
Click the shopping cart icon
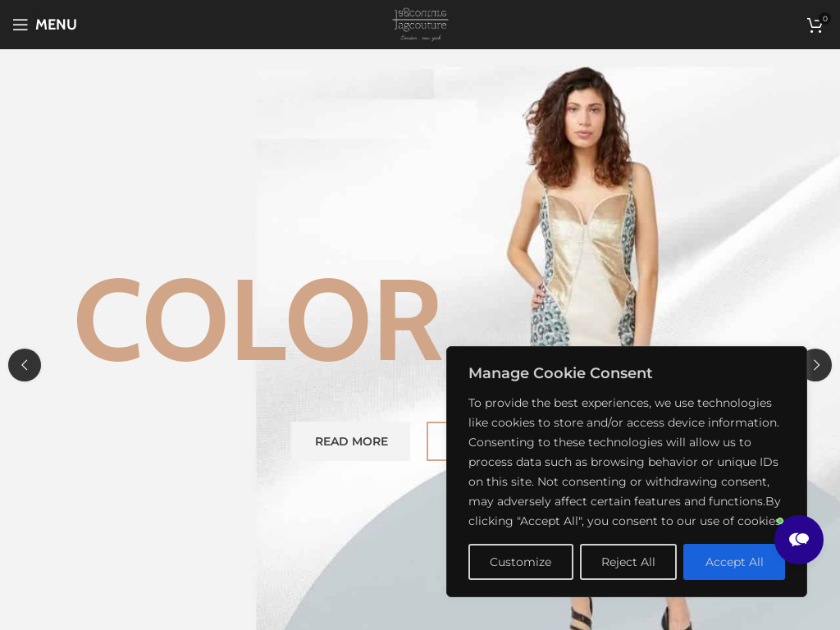(814, 25)
